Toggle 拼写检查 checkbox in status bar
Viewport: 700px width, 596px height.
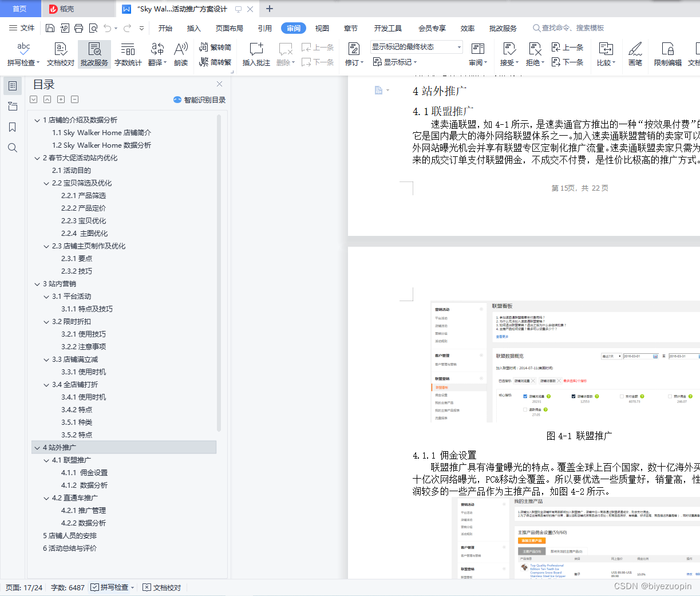[x=95, y=587]
